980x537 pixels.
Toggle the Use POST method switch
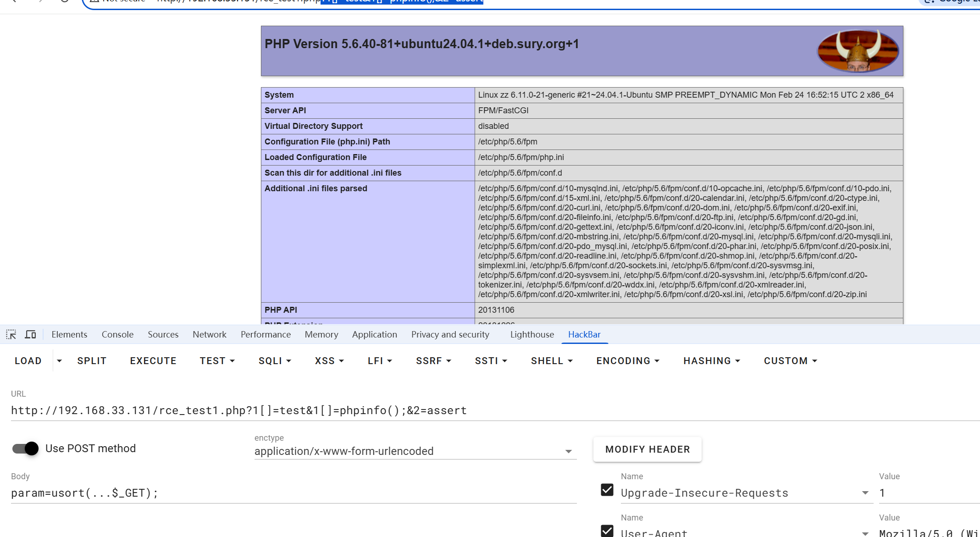coord(26,448)
